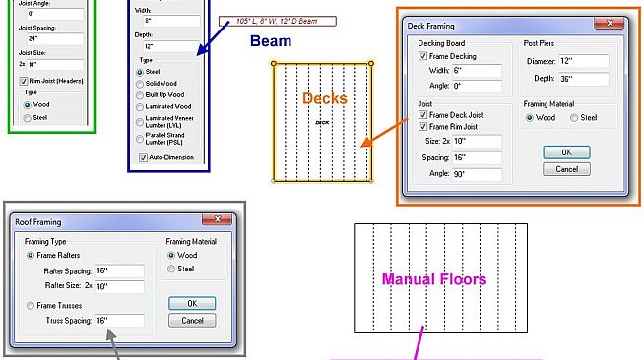Screen dimensions: 644x360
Task: Select Steel framing material in Roof Framing
Action: 171,269
